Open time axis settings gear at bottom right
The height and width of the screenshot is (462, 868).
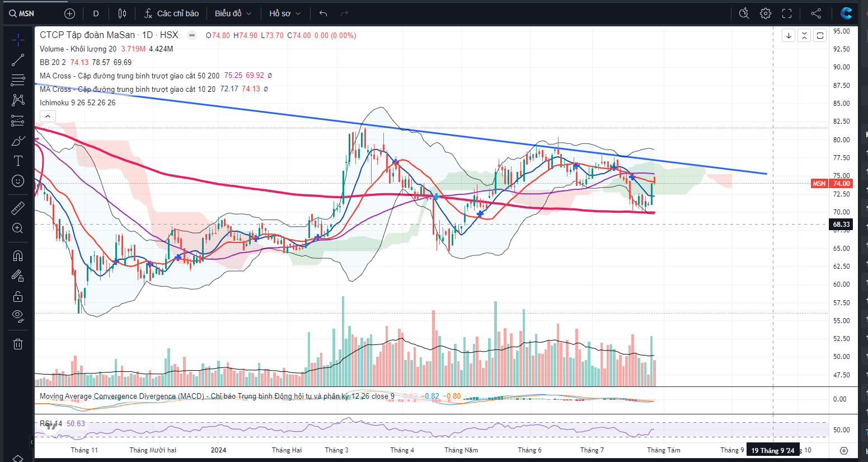(x=844, y=450)
